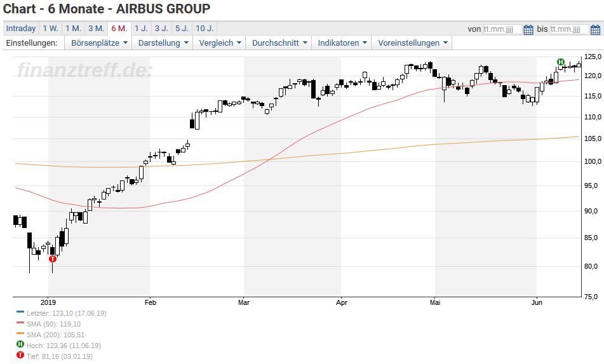Open the Börsenplätze dropdown
Viewport: 604px width, 364px height.
(x=99, y=43)
